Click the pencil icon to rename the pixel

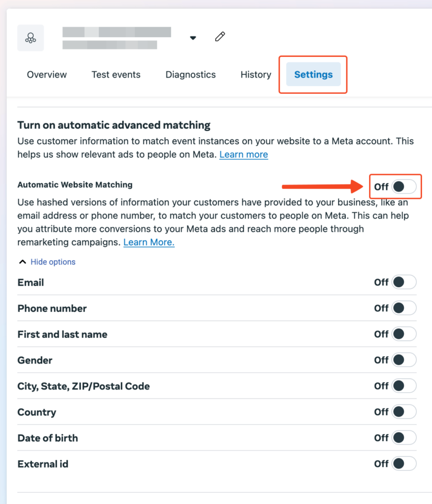(x=219, y=36)
